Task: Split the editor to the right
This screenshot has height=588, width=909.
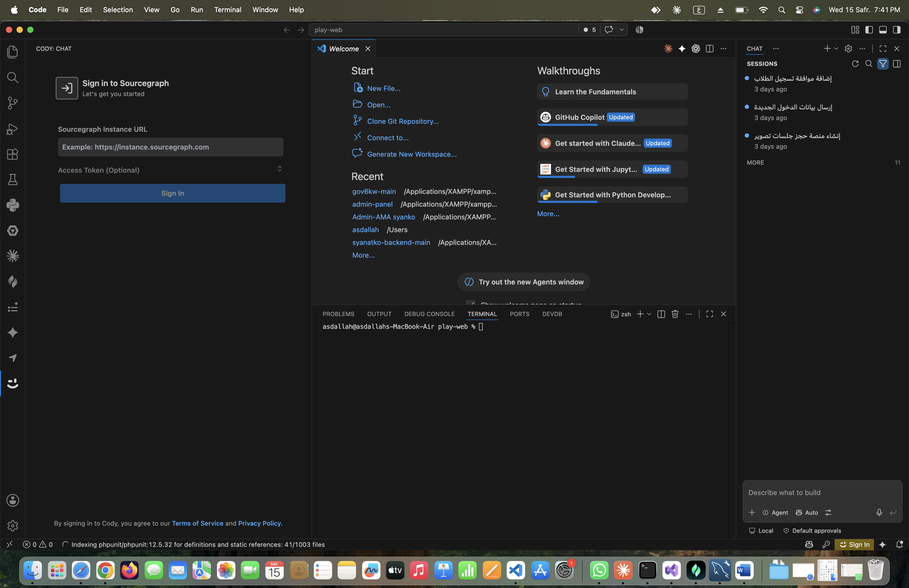Action: click(x=710, y=48)
